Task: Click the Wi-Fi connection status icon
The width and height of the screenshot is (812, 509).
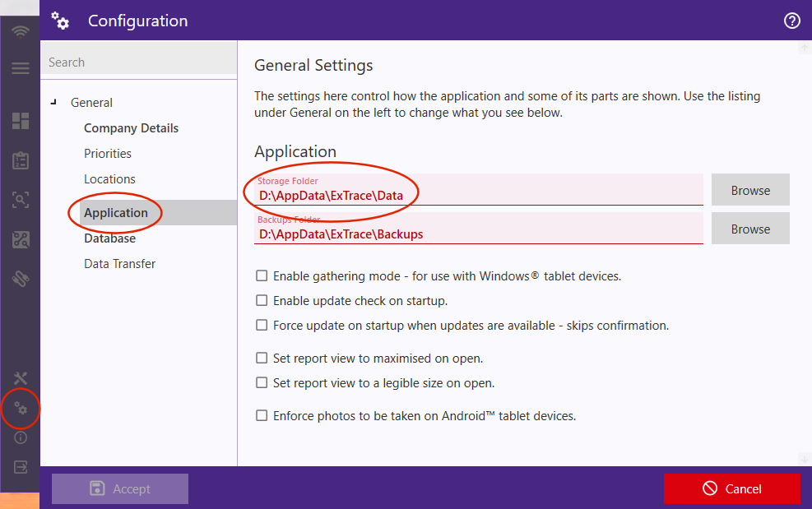Action: [21, 32]
